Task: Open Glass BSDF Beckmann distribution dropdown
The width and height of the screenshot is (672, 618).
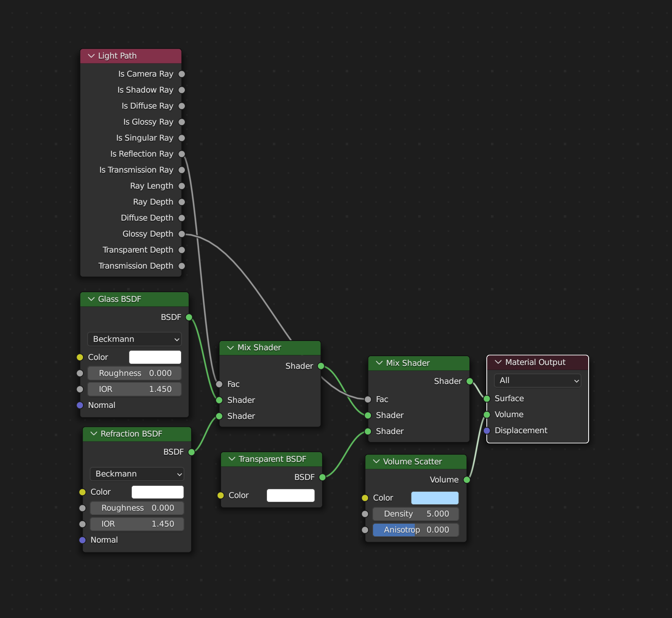Action: [x=134, y=339]
